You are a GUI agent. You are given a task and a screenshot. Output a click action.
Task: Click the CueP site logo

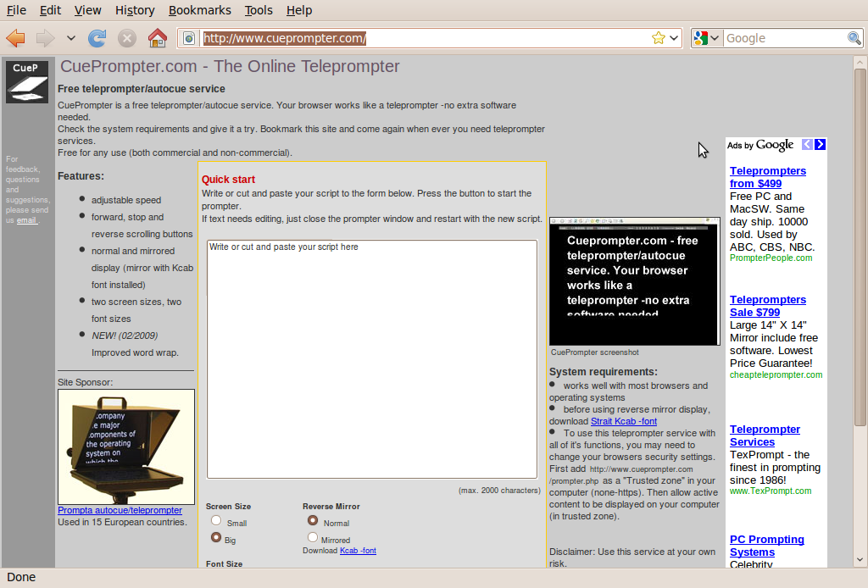pos(27,82)
